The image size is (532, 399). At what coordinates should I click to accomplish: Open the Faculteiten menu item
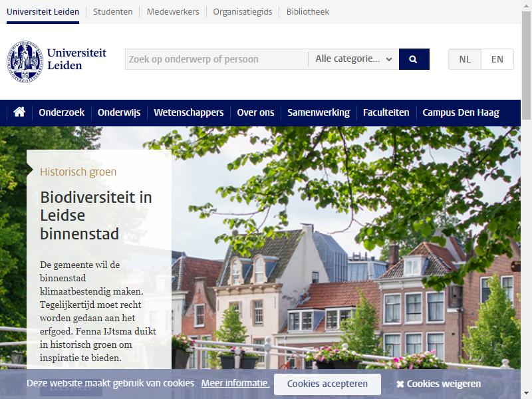(386, 112)
